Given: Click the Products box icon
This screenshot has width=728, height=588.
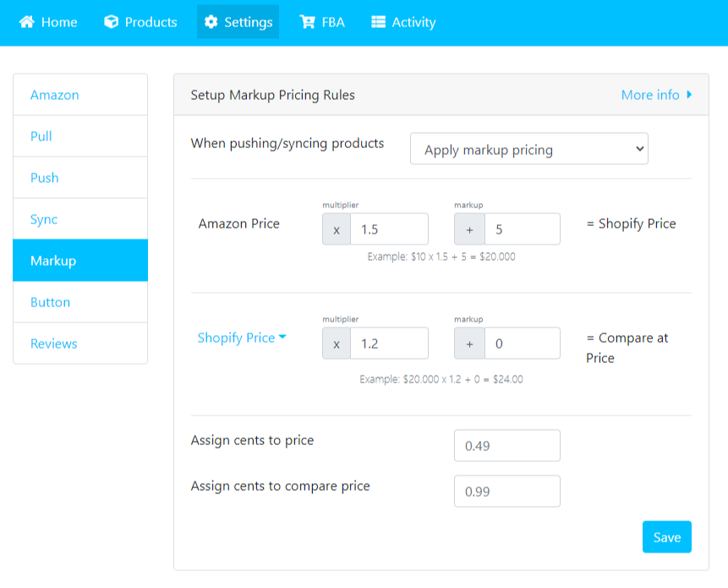Looking at the screenshot, I should coord(111,22).
